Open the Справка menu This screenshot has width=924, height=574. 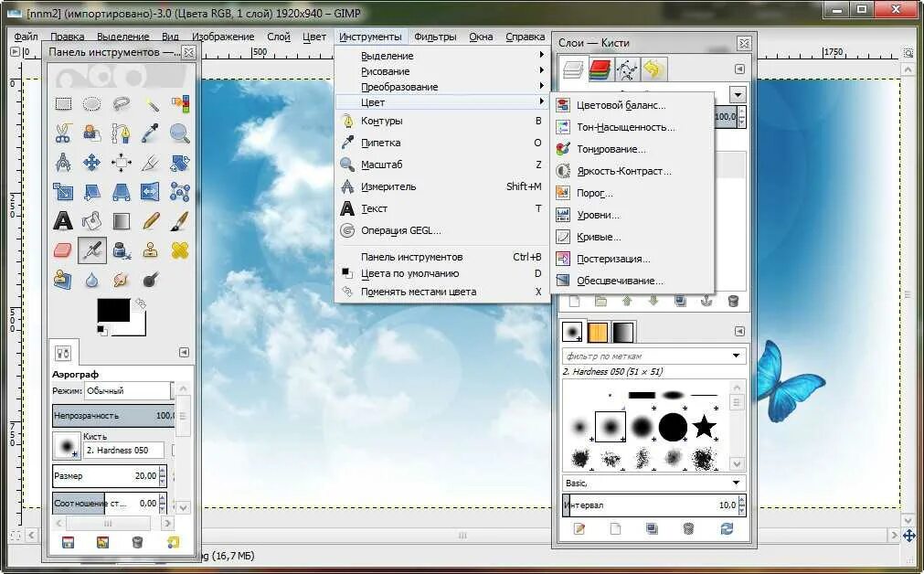point(525,37)
